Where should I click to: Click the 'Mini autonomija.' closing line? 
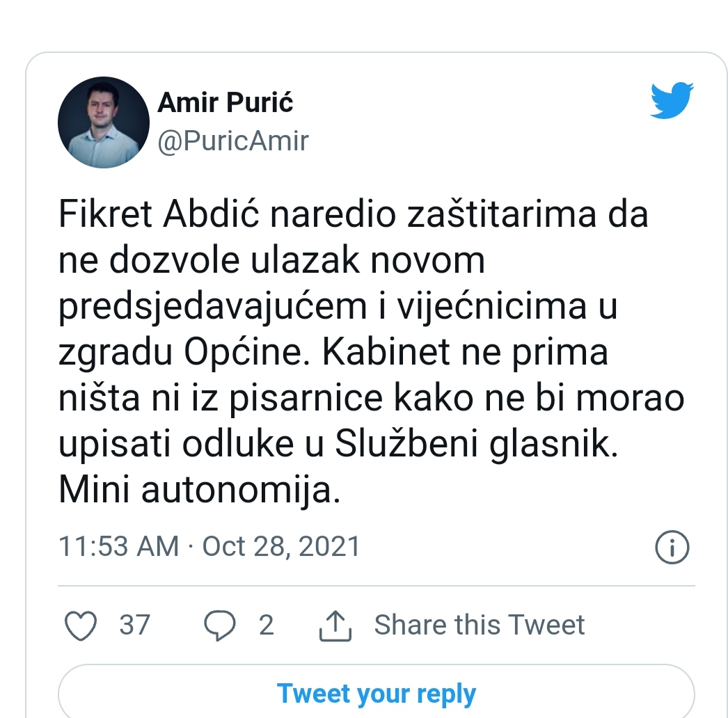(x=200, y=490)
